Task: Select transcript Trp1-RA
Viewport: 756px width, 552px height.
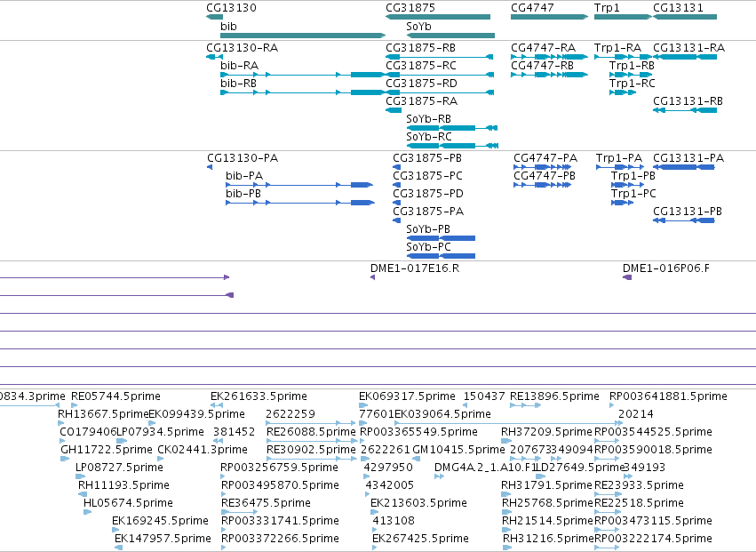Action: [x=623, y=57]
